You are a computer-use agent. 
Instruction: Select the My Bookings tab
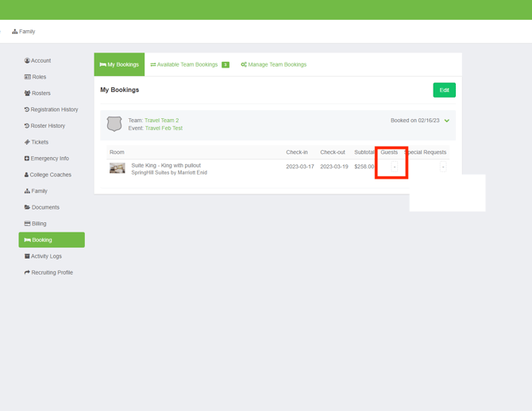click(119, 65)
